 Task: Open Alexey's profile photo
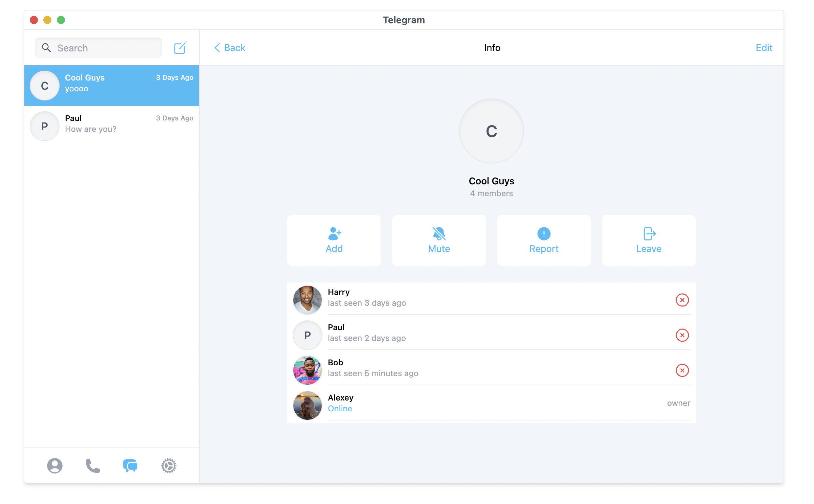(x=307, y=406)
